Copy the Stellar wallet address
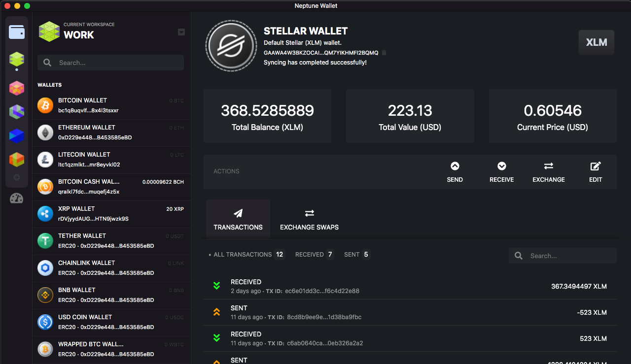 click(384, 53)
